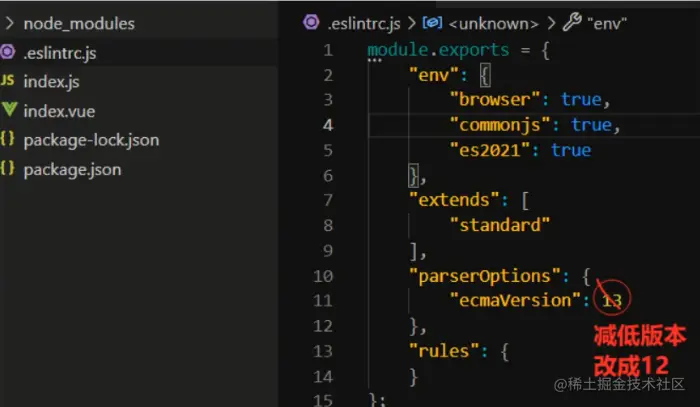Click the "env" key on line 2

[x=434, y=75]
